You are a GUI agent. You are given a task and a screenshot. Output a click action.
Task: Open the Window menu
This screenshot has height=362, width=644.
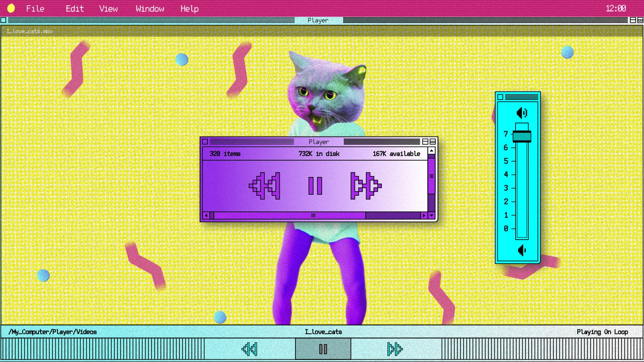pyautogui.click(x=150, y=9)
